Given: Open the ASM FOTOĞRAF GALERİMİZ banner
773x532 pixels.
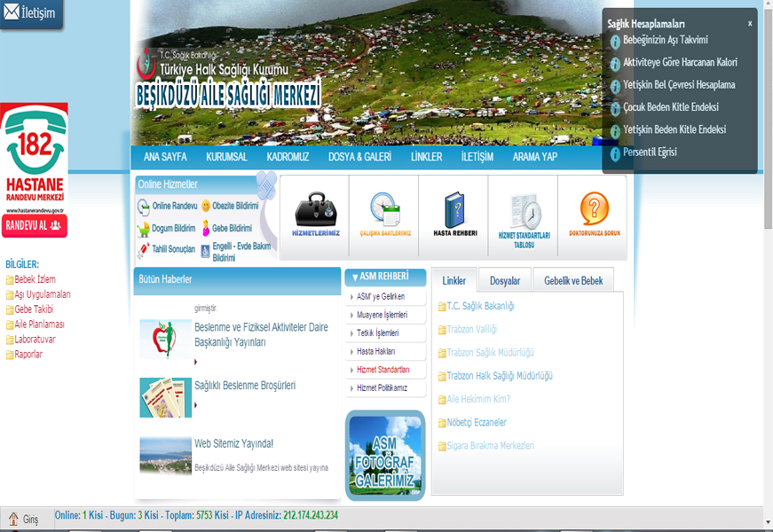Looking at the screenshot, I should (384, 455).
